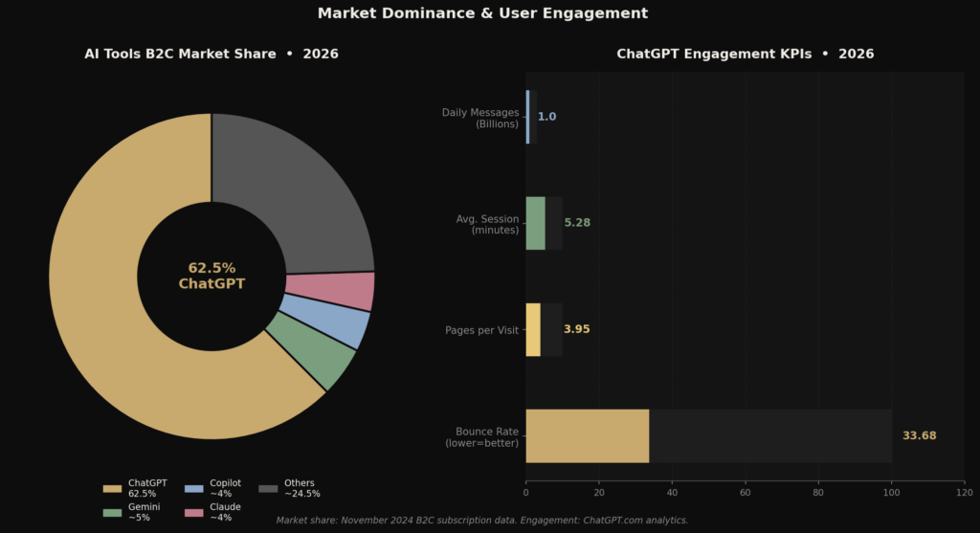Click the 'Claude ~4%' legend text
The width and height of the screenshot is (980, 533).
(225, 512)
